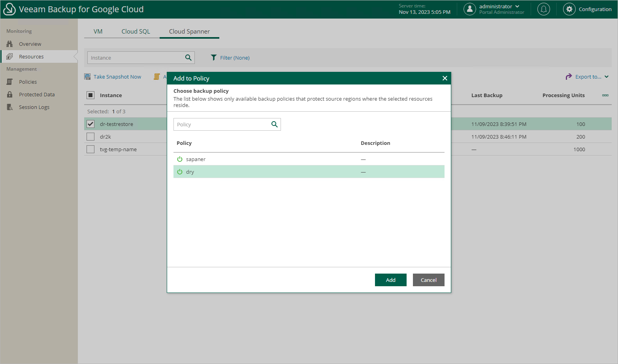Click the tvg-temp-name instance name
Viewport: 618px width, 364px height.
tap(119, 149)
